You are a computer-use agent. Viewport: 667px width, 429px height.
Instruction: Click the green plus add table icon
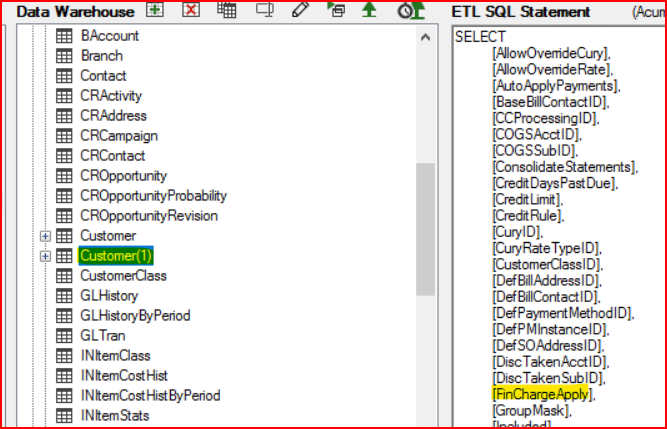[154, 10]
